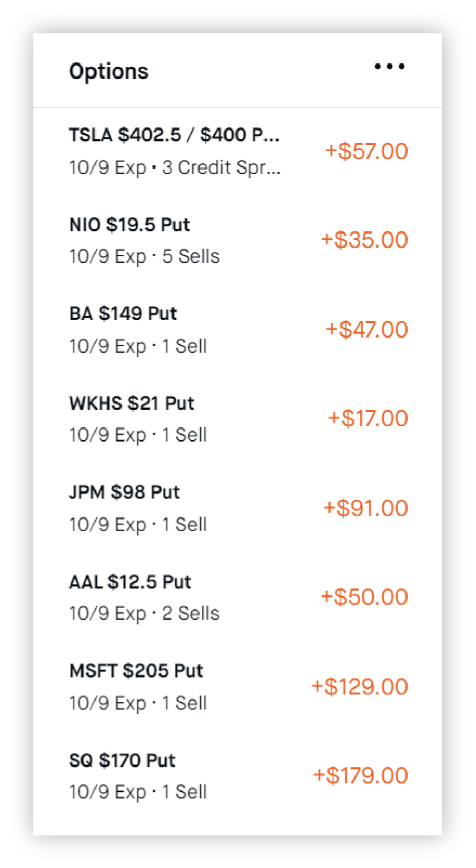The height and width of the screenshot is (868, 476).
Task: Select the AAL $12.5 Put position
Action: click(x=130, y=582)
